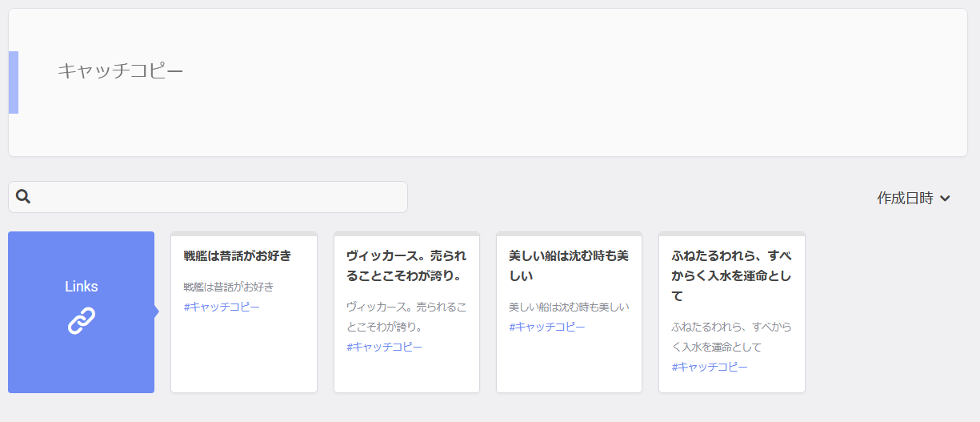This screenshot has height=422, width=980.
Task: Click #キャッチコピー tag on ヴィッカース card
Action: (384, 347)
